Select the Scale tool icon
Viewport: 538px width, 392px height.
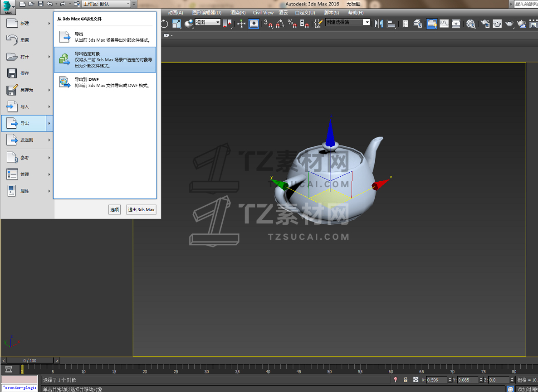[x=176, y=24]
